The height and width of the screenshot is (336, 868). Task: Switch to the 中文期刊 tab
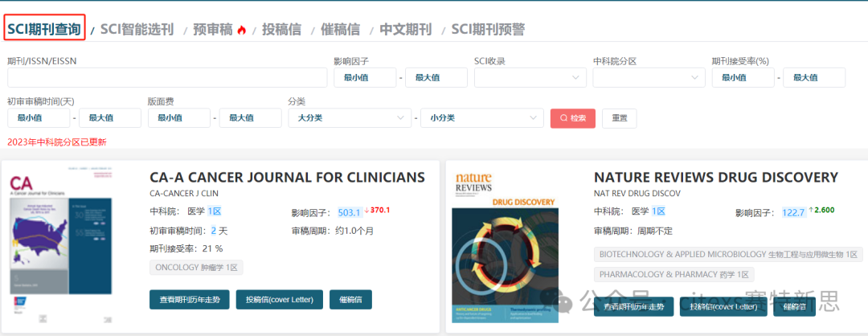pyautogui.click(x=406, y=29)
